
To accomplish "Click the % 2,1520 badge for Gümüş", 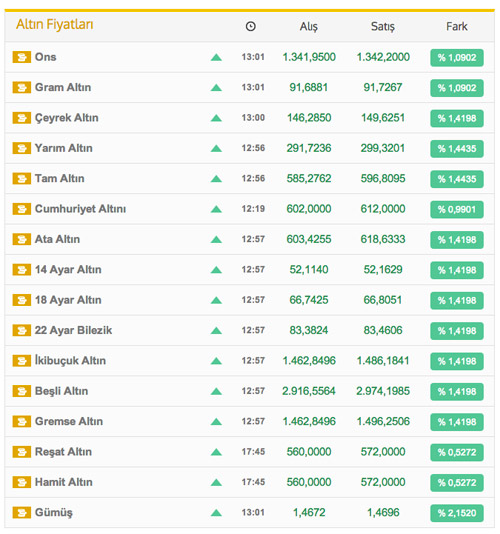I will pyautogui.click(x=457, y=513).
